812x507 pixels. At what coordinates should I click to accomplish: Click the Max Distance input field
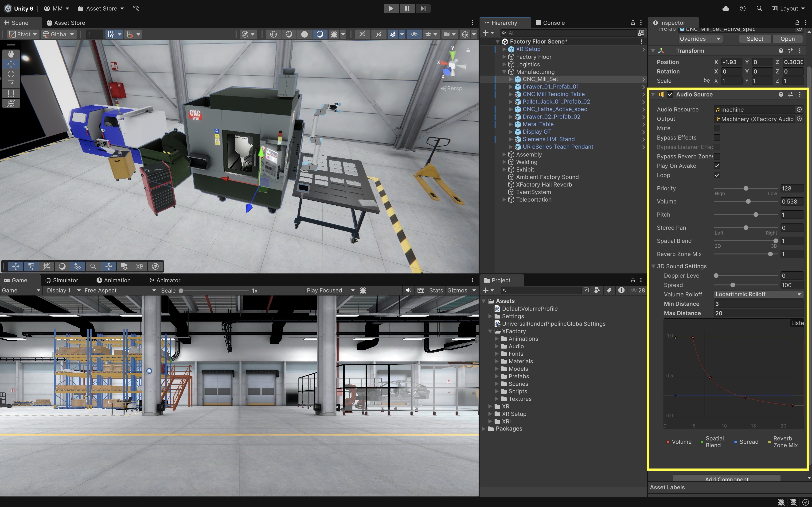[758, 313]
